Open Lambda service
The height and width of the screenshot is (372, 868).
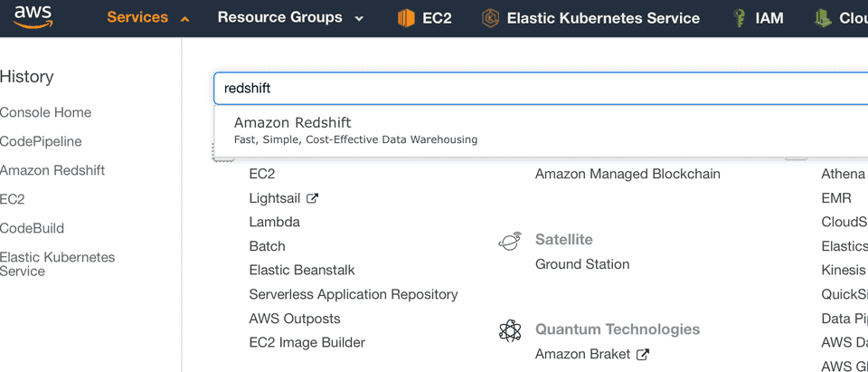point(274,222)
